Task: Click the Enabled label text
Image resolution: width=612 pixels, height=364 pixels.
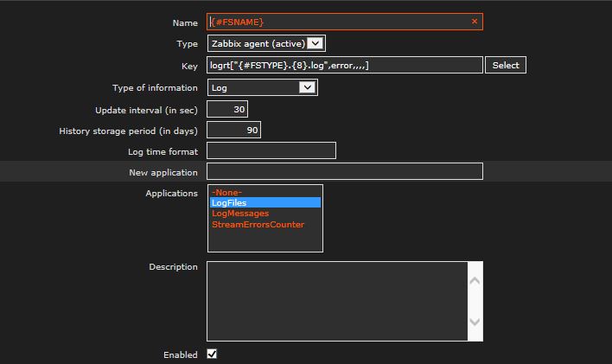Action: coord(180,354)
